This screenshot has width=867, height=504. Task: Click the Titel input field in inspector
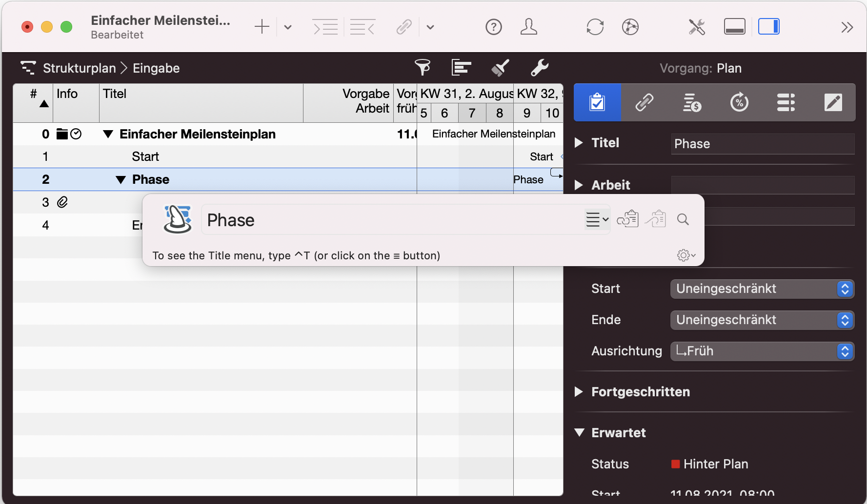click(x=762, y=144)
